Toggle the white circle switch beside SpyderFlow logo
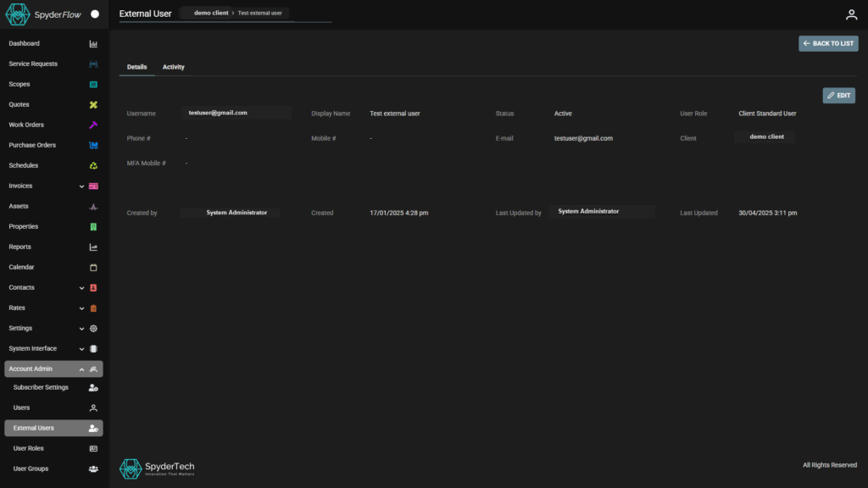868x488 pixels. click(95, 14)
